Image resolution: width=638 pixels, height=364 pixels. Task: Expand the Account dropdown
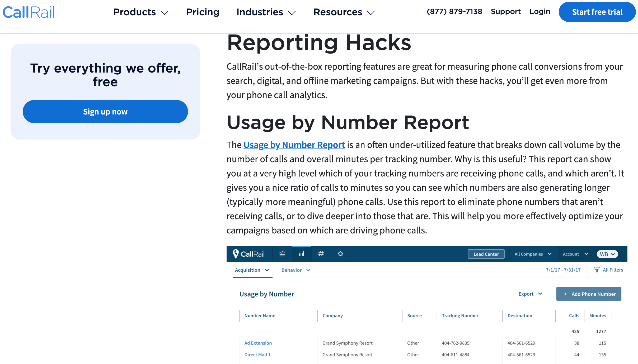point(574,254)
